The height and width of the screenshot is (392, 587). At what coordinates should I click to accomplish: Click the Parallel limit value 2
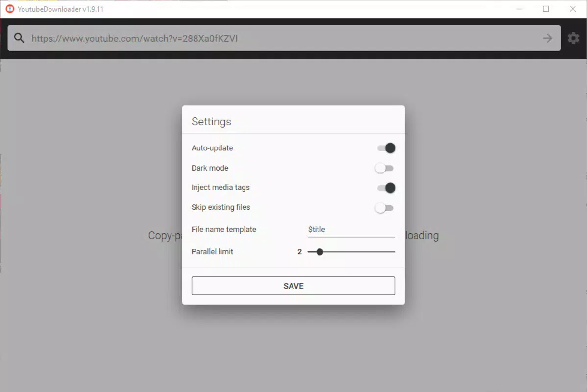click(299, 252)
